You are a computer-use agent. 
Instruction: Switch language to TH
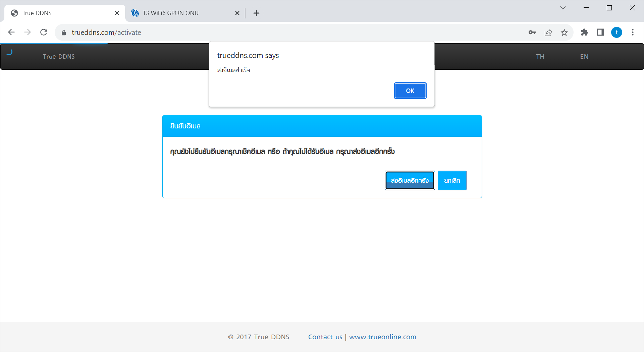pos(540,57)
